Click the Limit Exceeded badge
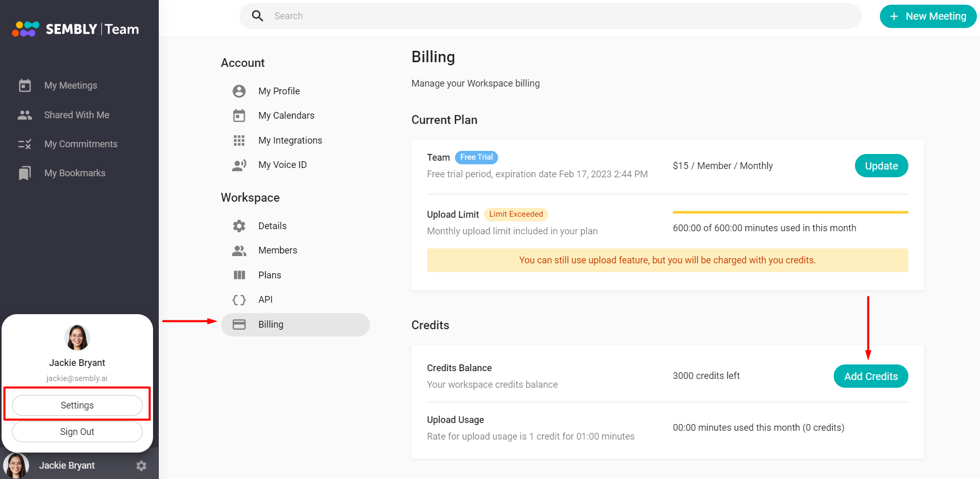The height and width of the screenshot is (479, 980). click(x=516, y=214)
